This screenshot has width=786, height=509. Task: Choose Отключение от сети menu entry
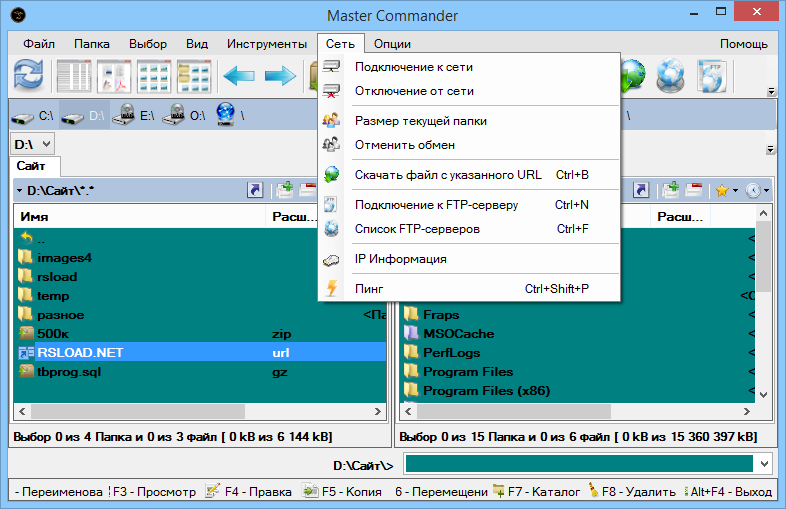tap(469, 91)
